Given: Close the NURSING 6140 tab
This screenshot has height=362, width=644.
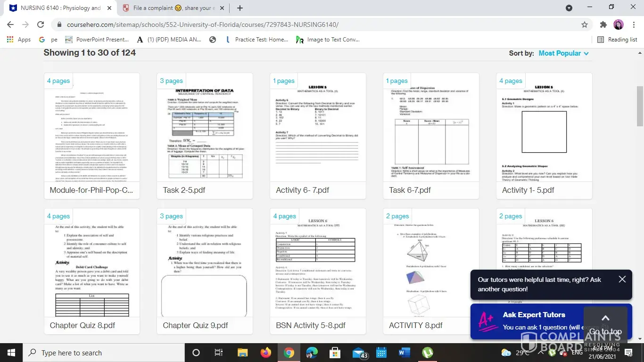Looking at the screenshot, I should (109, 8).
